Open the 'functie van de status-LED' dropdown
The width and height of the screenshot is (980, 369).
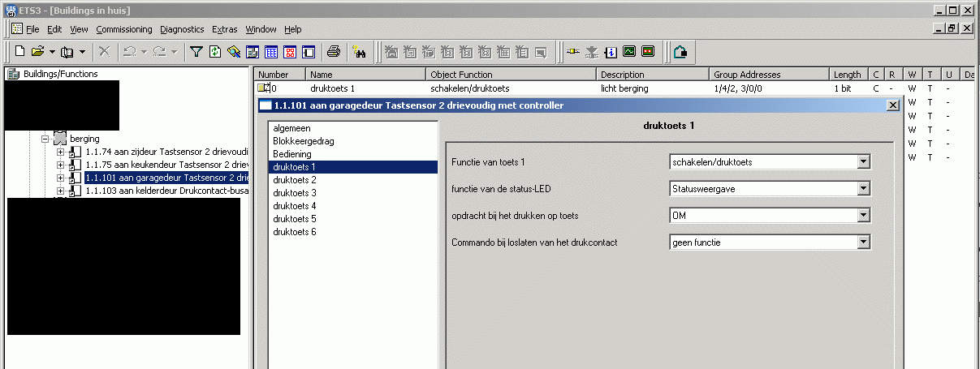click(x=863, y=189)
